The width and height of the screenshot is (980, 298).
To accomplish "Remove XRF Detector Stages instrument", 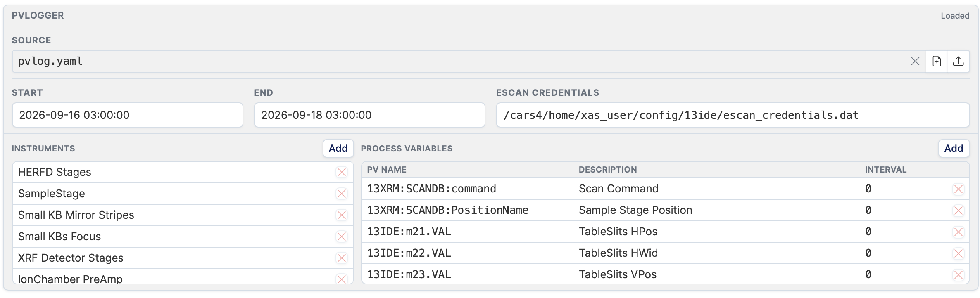I will tap(342, 258).
